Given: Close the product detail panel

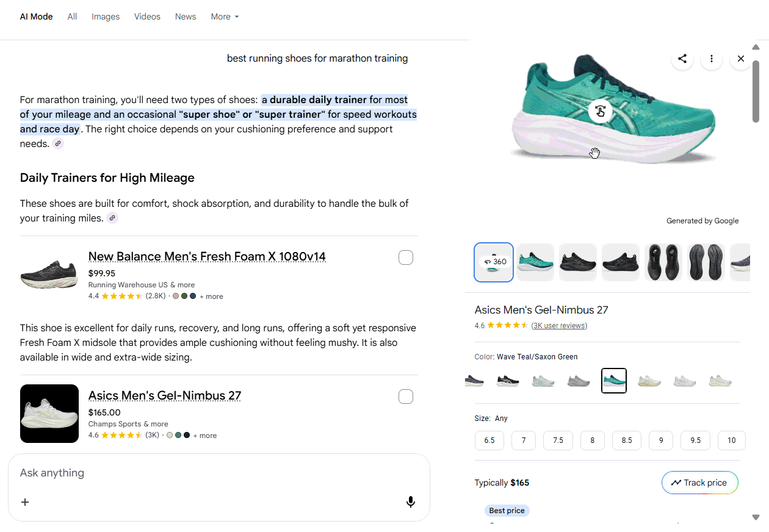Looking at the screenshot, I should click(741, 59).
